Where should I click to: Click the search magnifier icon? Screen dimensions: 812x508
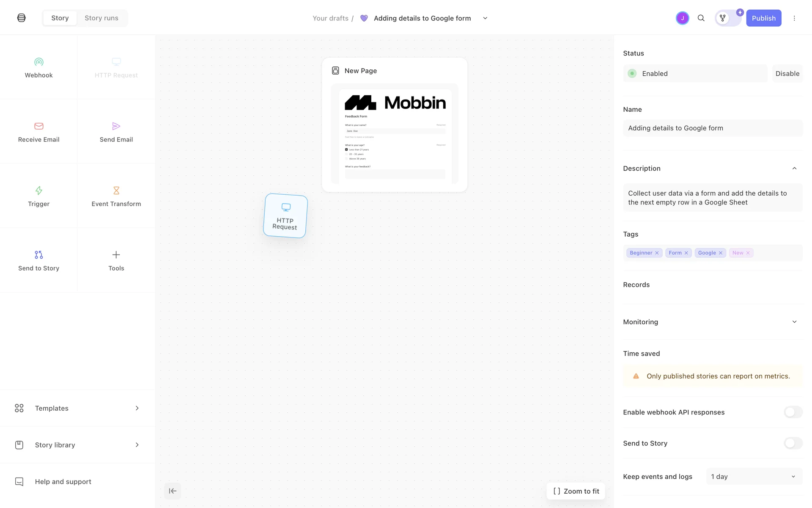pyautogui.click(x=701, y=18)
